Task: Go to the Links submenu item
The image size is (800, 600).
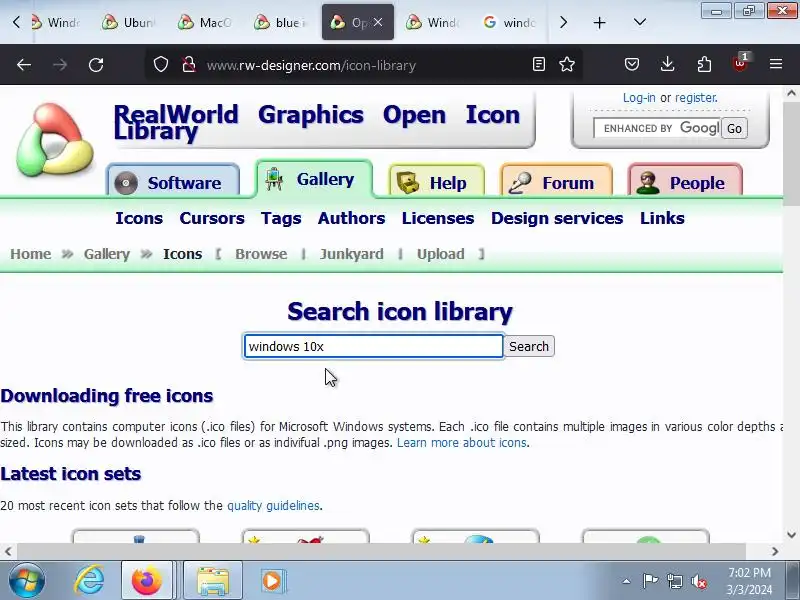Action: pyautogui.click(x=662, y=218)
